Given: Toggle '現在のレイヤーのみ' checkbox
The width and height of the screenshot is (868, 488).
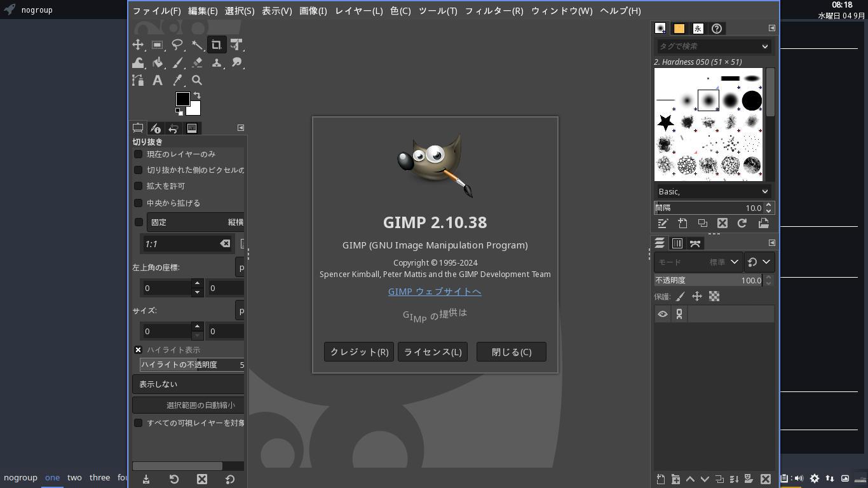Looking at the screenshot, I should 138,154.
